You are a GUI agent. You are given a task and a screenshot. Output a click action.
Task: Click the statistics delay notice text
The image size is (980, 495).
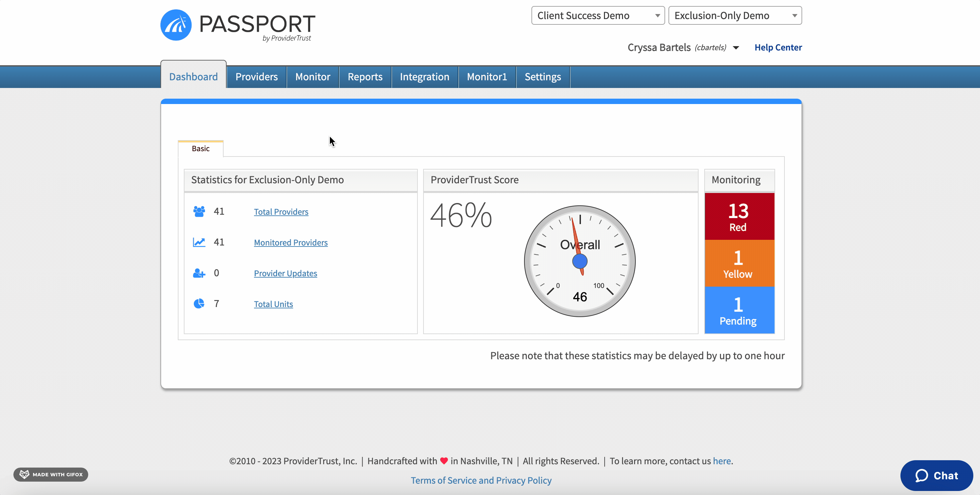point(637,356)
